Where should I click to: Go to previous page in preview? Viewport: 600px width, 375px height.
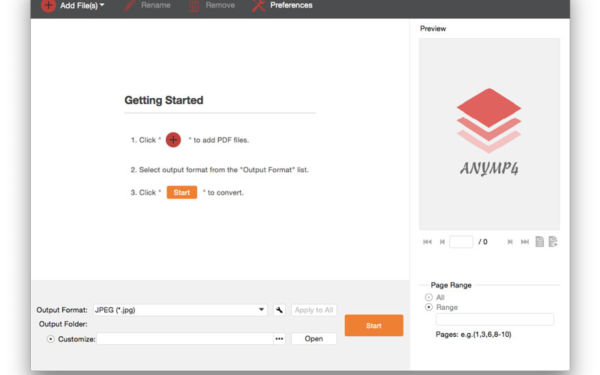point(442,242)
